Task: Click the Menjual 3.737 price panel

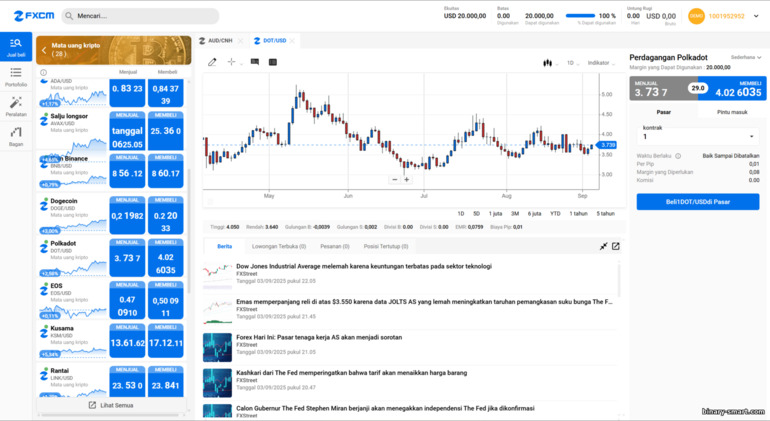Action: point(663,88)
